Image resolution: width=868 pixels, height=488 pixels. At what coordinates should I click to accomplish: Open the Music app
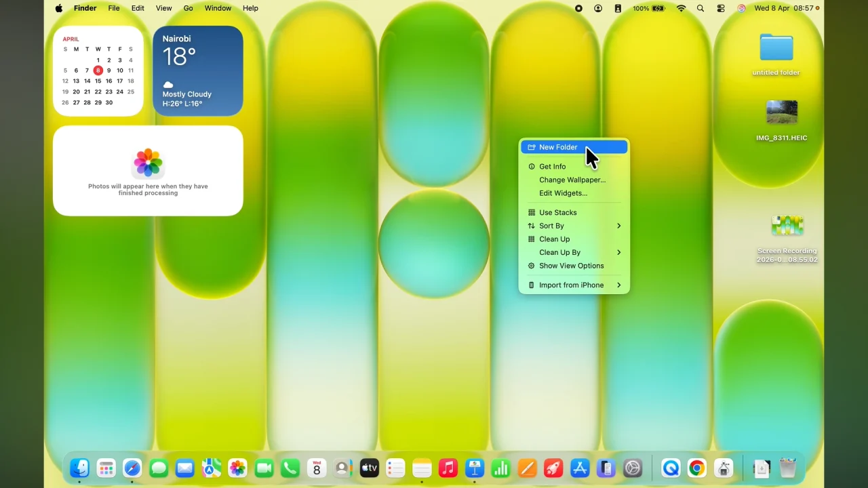point(448,468)
